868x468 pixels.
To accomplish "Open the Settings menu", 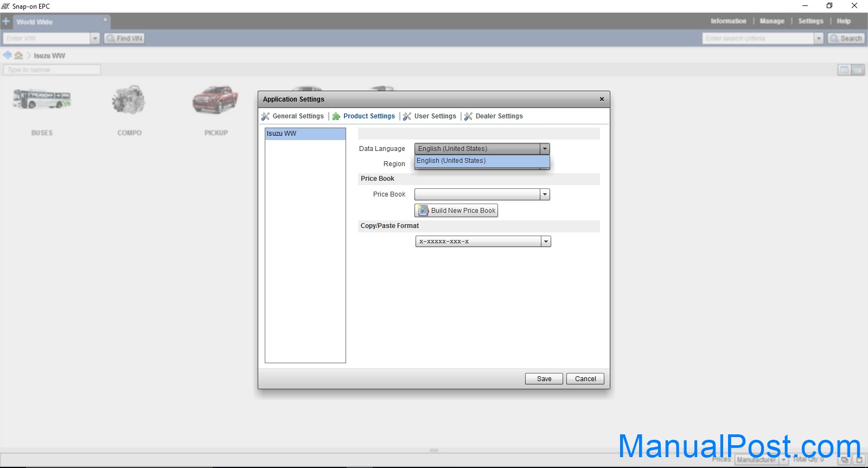I will (810, 21).
